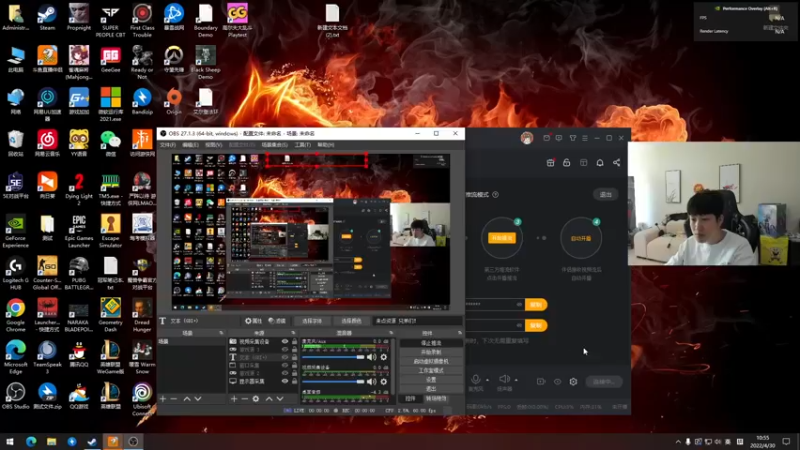Toggle visibility of video capture device source

coord(285,341)
